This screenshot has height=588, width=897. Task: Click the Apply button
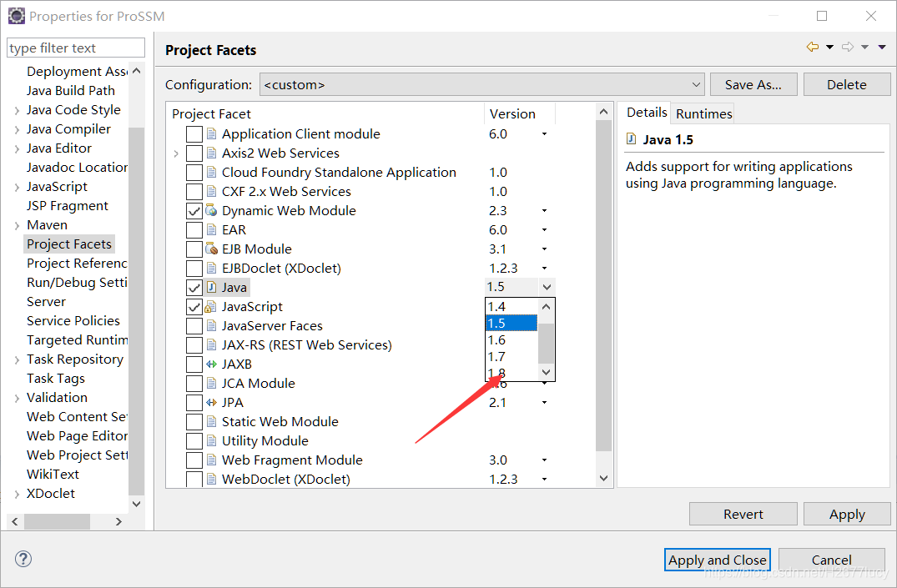[x=847, y=514]
